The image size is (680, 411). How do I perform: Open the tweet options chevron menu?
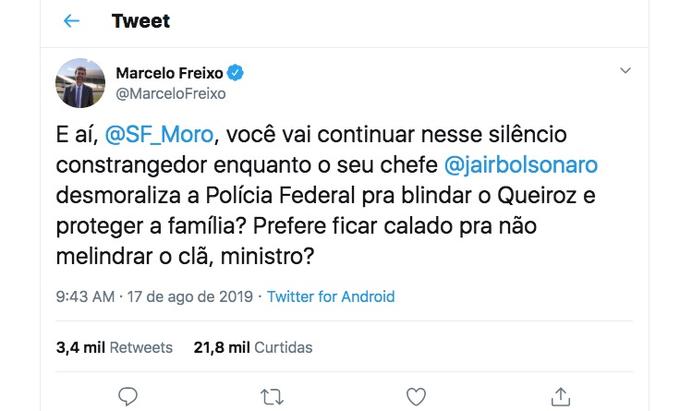[626, 71]
